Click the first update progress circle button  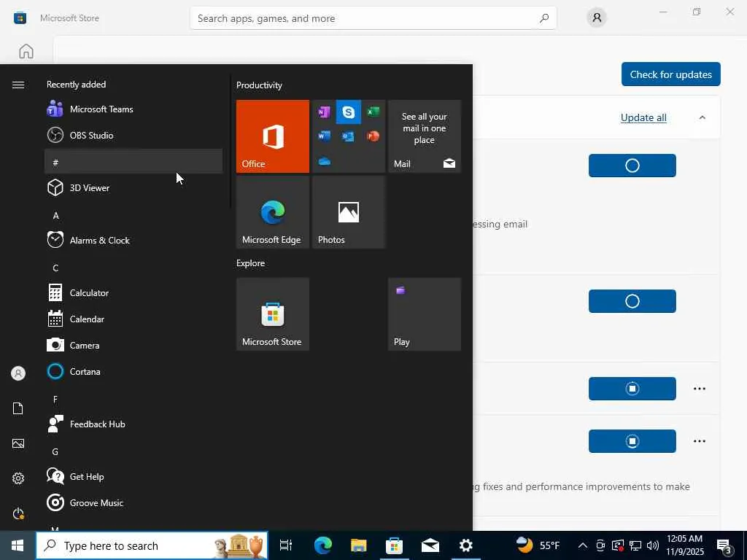(632, 166)
